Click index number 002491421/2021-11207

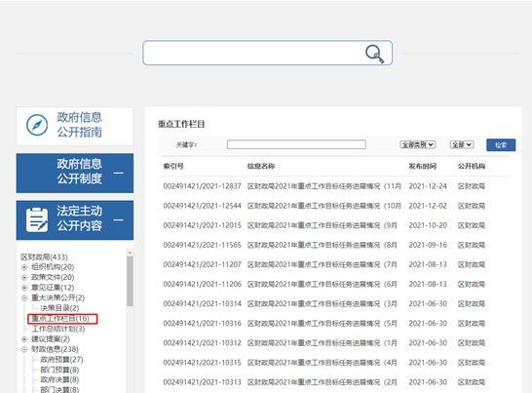tap(203, 264)
